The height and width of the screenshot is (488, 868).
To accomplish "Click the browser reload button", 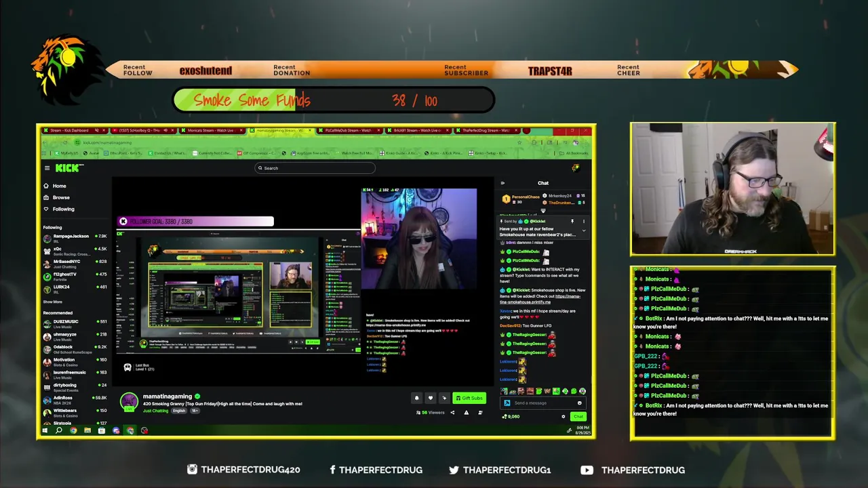I will pyautogui.click(x=65, y=142).
